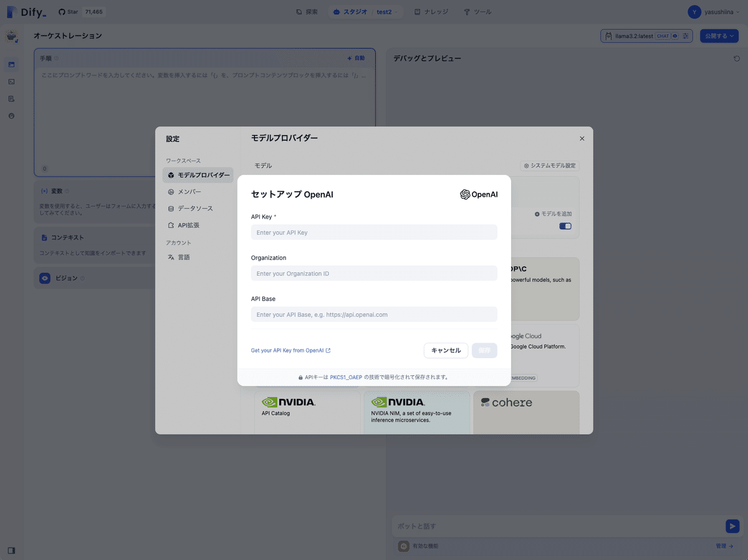The height and width of the screenshot is (560, 748).
Task: Select the API access terminal icon in sidebar
Action: 12,82
